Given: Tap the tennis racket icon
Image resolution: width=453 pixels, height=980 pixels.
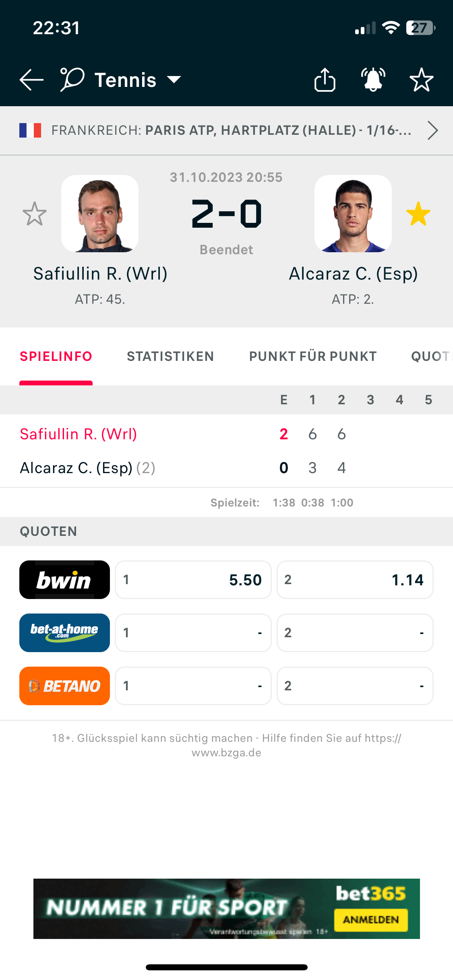Looking at the screenshot, I should click(72, 80).
